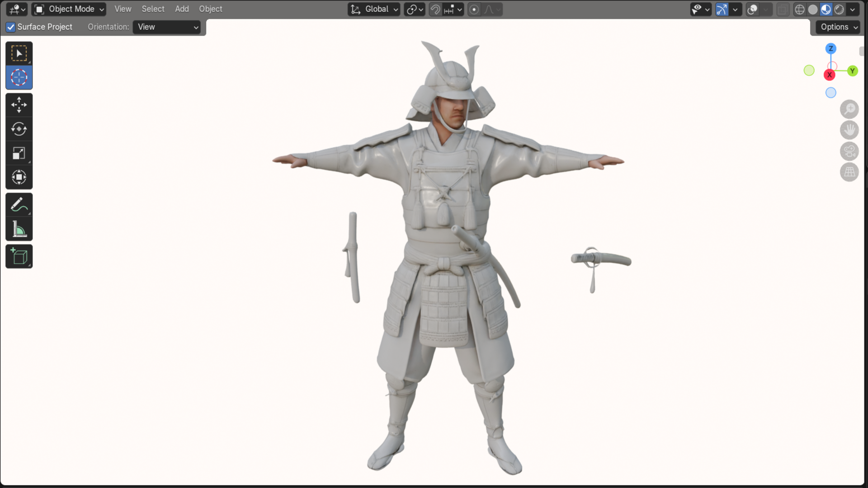Switch to rendered shading mode
Screen dimensions: 868x488
(839, 9)
